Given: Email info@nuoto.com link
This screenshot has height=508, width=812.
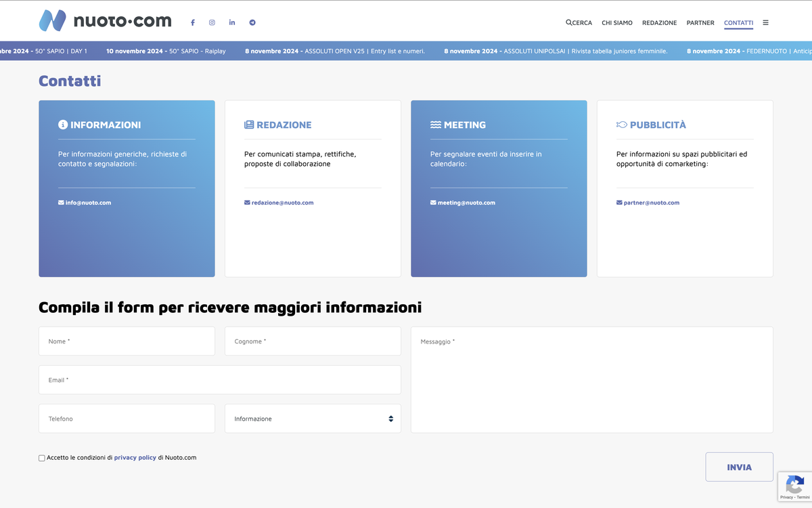Looking at the screenshot, I should tap(85, 203).
